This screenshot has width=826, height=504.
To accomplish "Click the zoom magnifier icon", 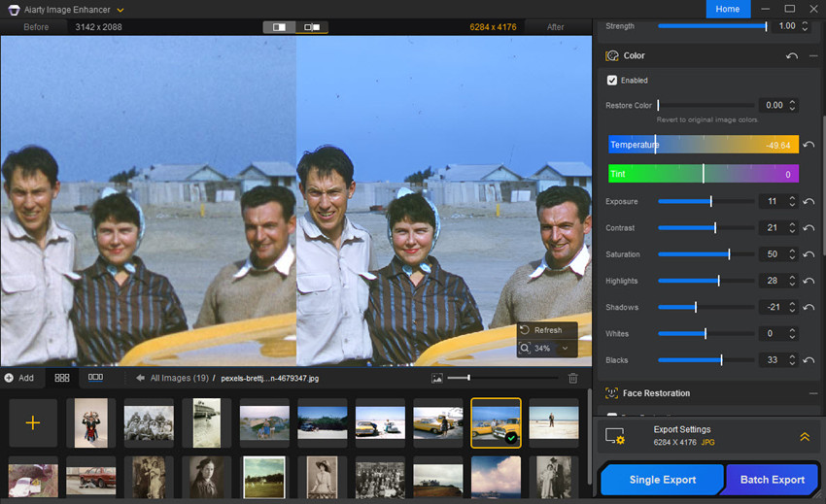I will tap(525, 348).
